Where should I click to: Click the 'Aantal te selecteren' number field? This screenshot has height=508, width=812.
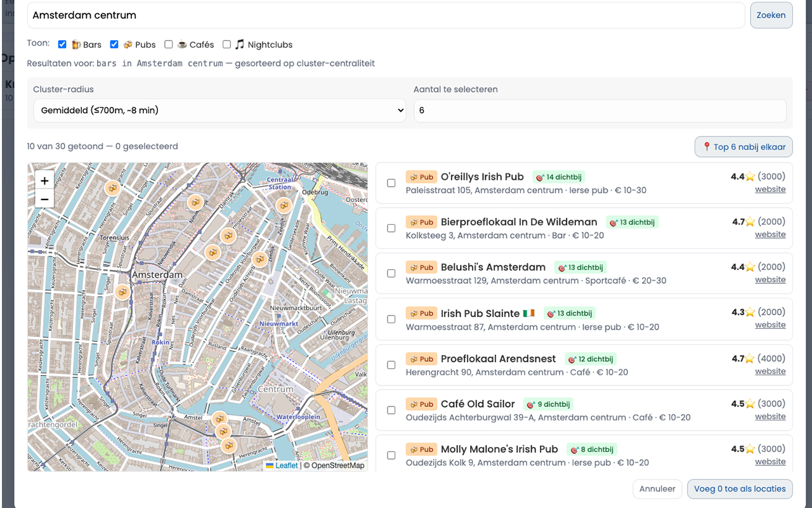pyautogui.click(x=600, y=110)
